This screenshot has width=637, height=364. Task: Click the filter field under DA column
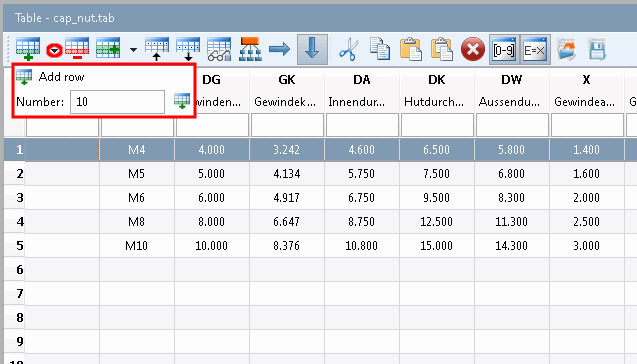[x=362, y=125]
